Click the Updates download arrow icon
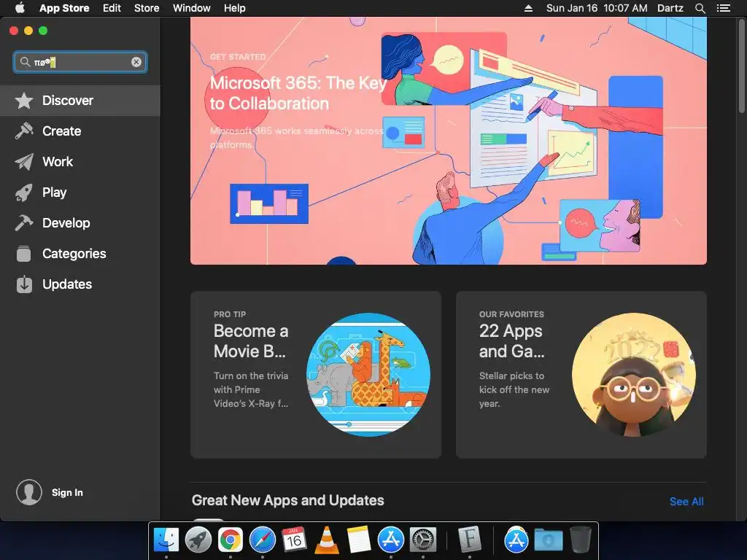The height and width of the screenshot is (560, 747). (24, 284)
